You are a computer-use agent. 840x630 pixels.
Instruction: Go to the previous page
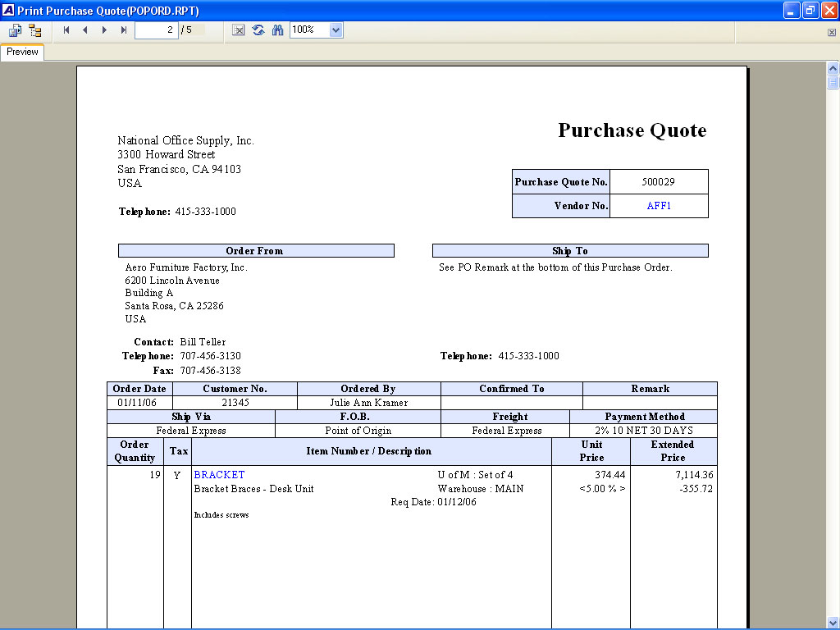tap(85, 30)
